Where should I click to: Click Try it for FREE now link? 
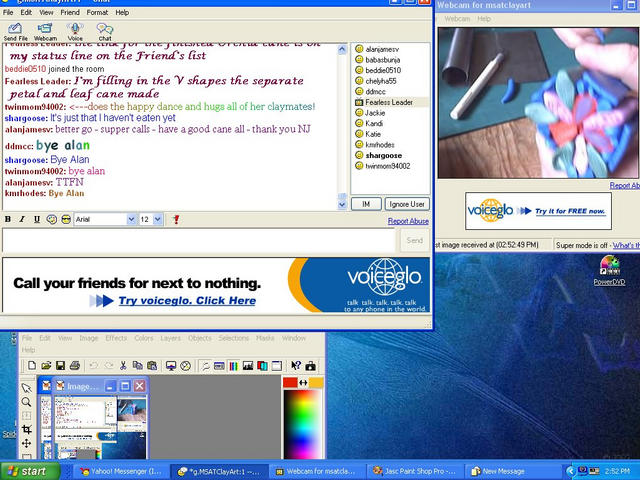click(x=570, y=211)
